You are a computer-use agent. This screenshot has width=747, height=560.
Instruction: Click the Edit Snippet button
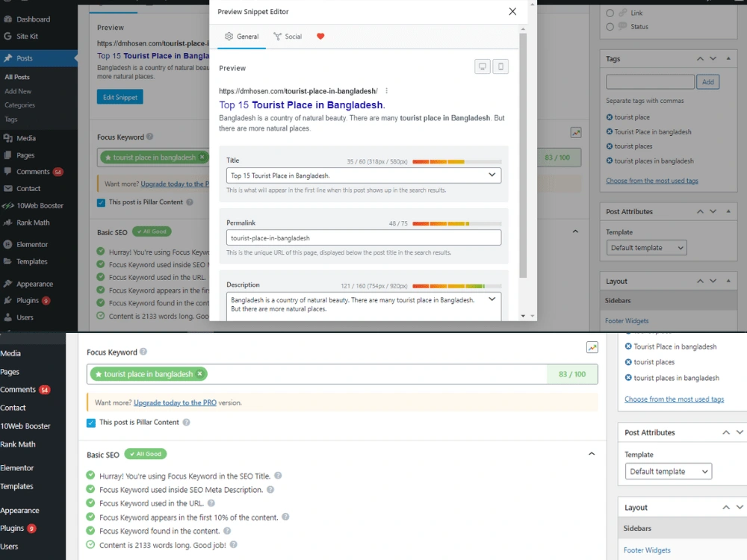120,97
